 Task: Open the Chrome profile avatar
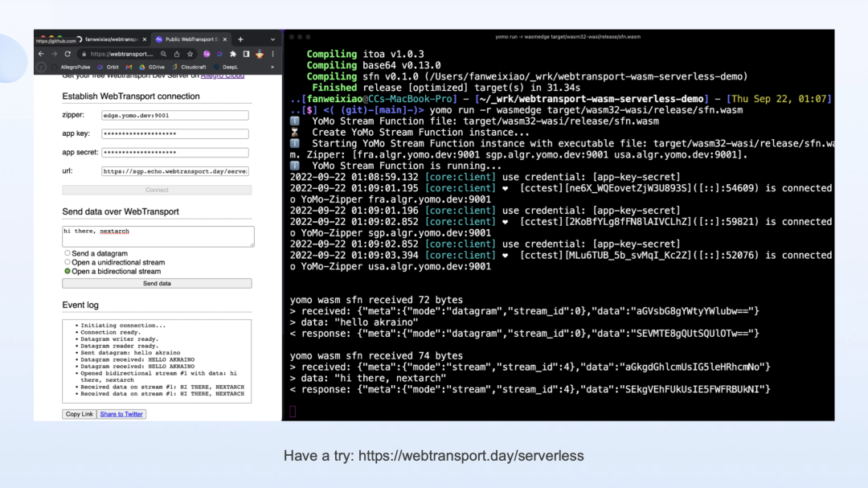[260, 55]
